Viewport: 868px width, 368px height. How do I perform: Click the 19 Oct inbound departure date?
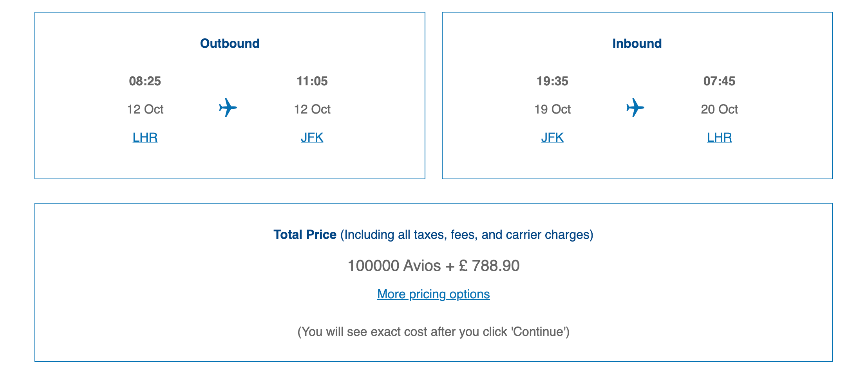pos(552,109)
